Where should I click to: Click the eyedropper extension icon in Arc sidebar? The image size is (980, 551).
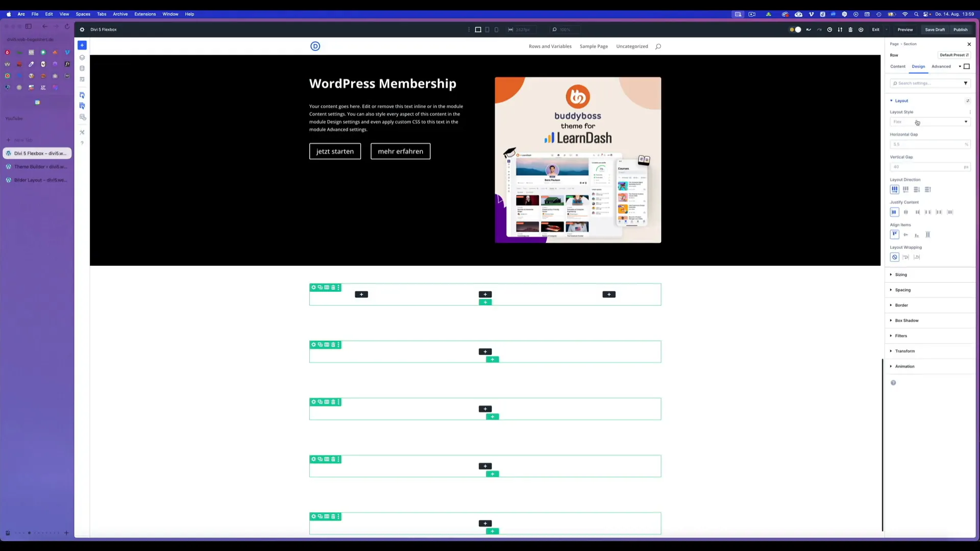[31, 64]
